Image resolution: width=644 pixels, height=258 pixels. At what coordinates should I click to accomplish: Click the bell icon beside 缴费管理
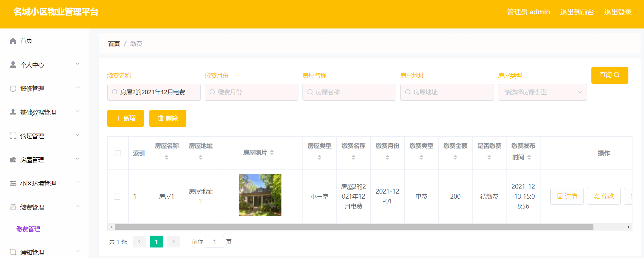click(x=13, y=207)
